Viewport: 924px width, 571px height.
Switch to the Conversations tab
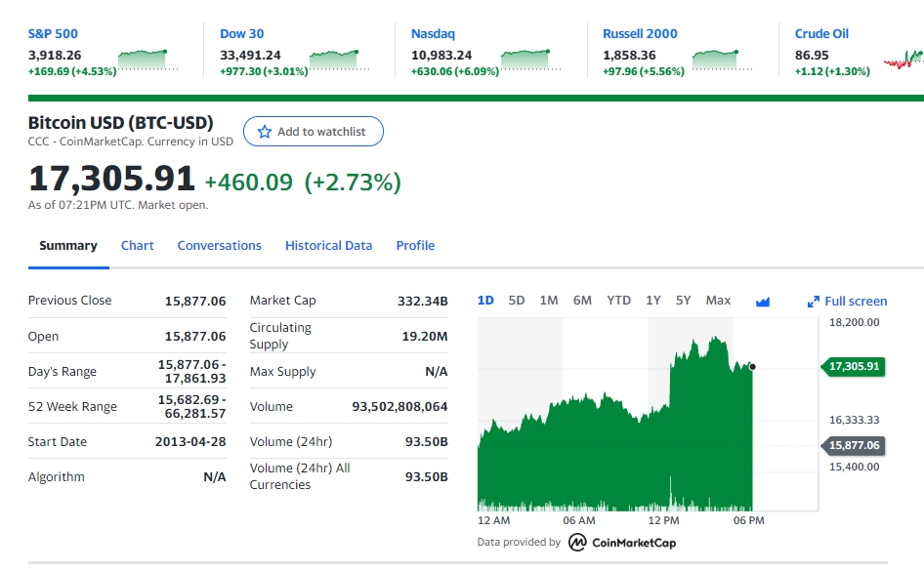tap(219, 246)
